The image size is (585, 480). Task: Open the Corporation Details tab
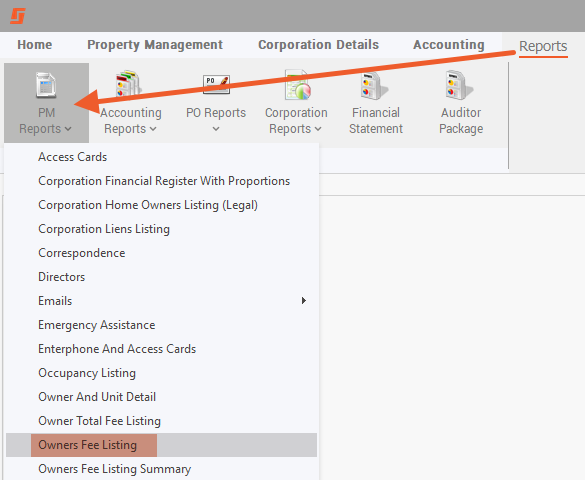[318, 45]
